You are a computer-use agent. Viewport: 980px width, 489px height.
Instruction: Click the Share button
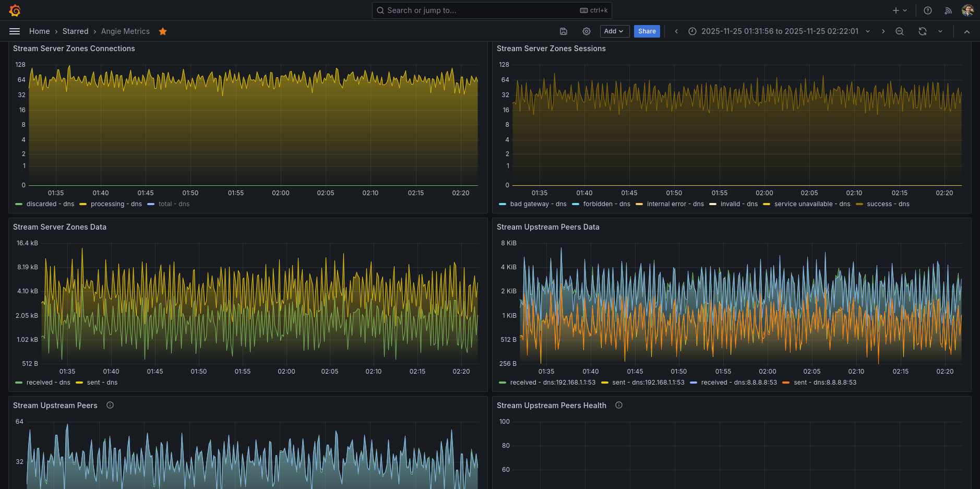pyautogui.click(x=647, y=31)
